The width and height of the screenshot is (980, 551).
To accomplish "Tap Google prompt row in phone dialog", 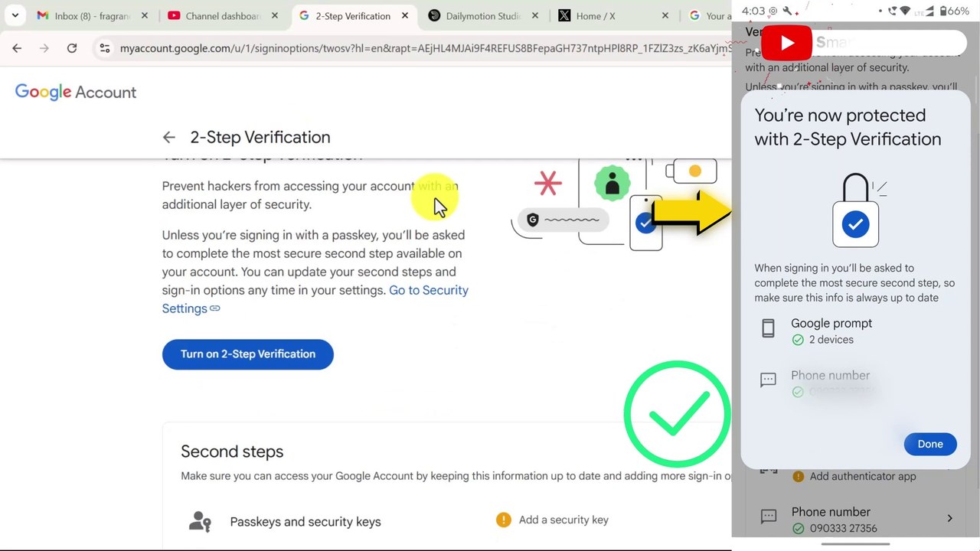I will coord(855,331).
